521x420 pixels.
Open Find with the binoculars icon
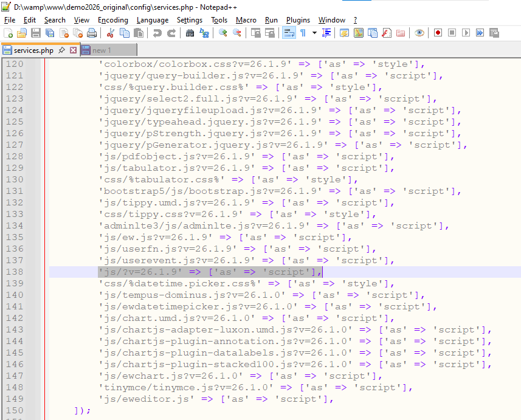[190, 33]
